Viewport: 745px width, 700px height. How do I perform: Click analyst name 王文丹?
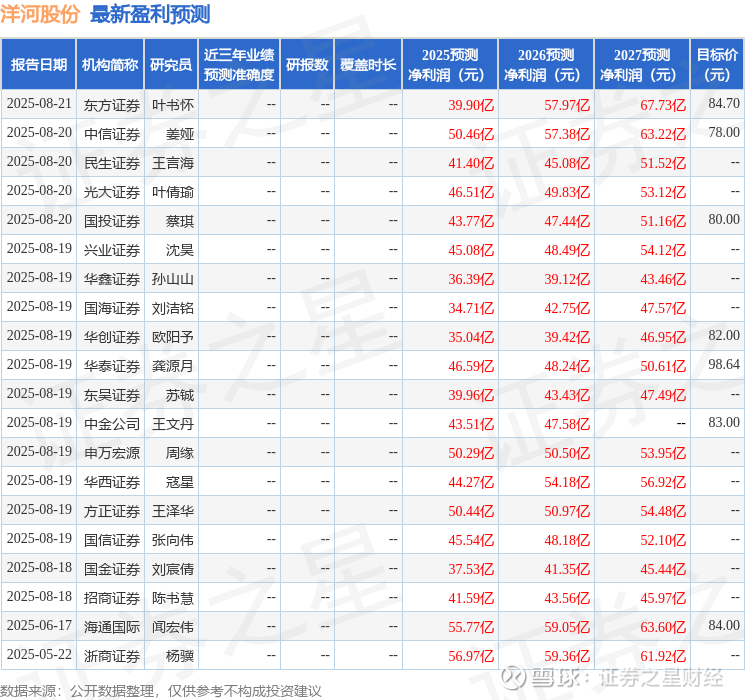pos(173,424)
